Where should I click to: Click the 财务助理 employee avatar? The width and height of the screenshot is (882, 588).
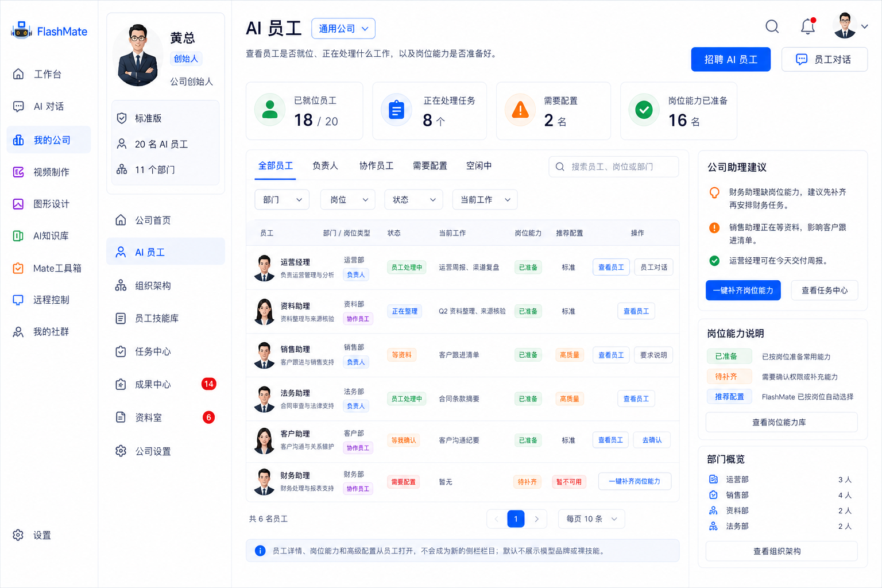[264, 481]
